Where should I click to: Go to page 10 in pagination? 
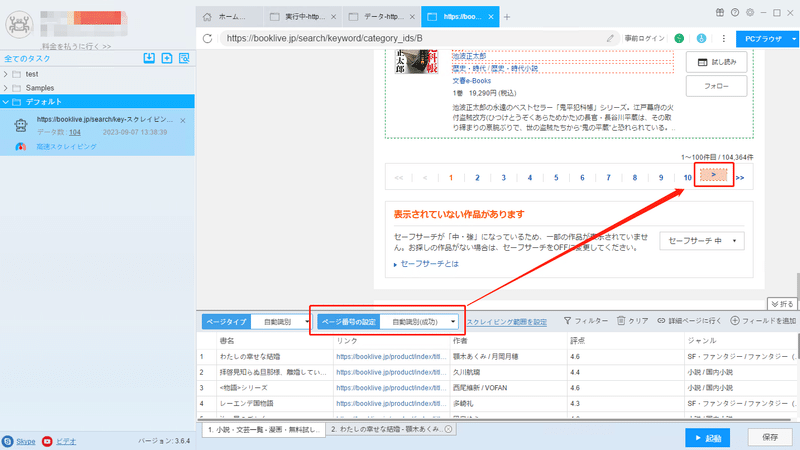click(x=687, y=178)
